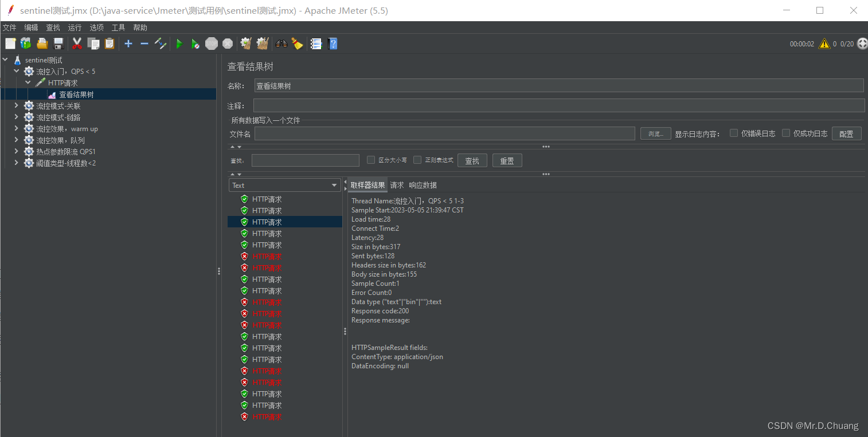868x437 pixels.
Task: Click the Cut scissors icon
Action: 77,44
